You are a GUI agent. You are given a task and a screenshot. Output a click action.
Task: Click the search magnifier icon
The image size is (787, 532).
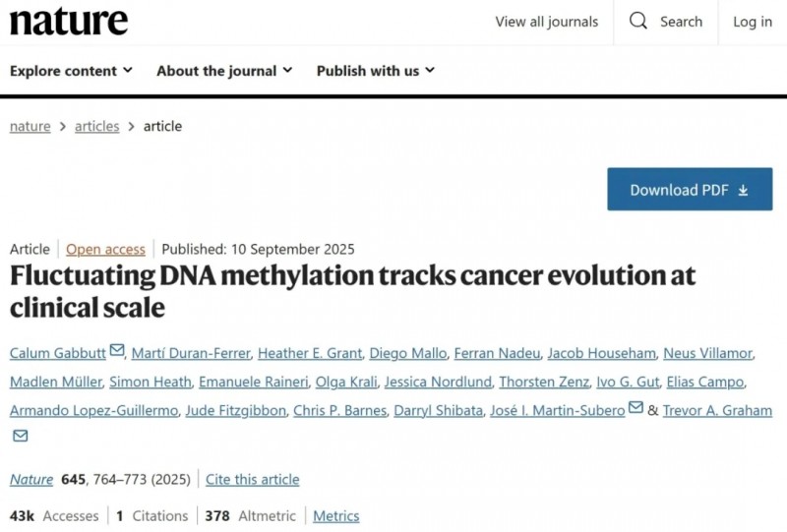click(x=638, y=22)
